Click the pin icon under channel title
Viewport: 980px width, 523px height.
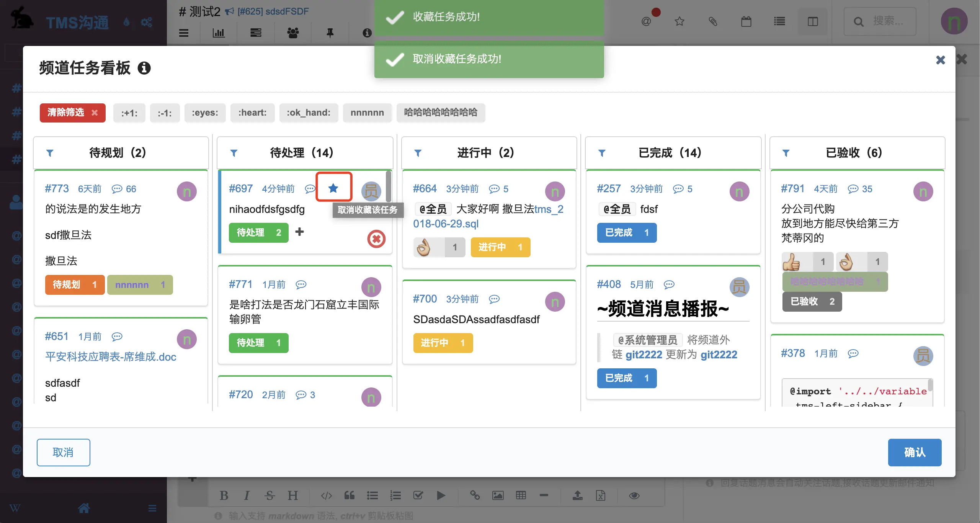pyautogui.click(x=330, y=33)
